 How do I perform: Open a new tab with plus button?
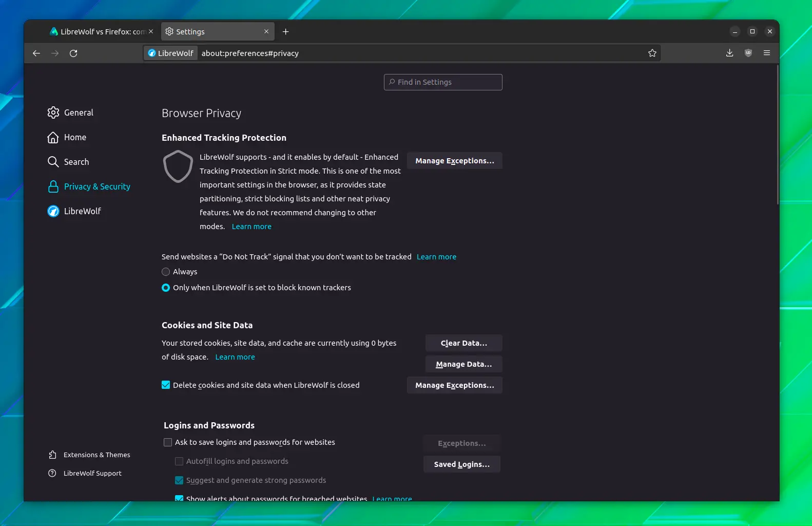point(286,32)
